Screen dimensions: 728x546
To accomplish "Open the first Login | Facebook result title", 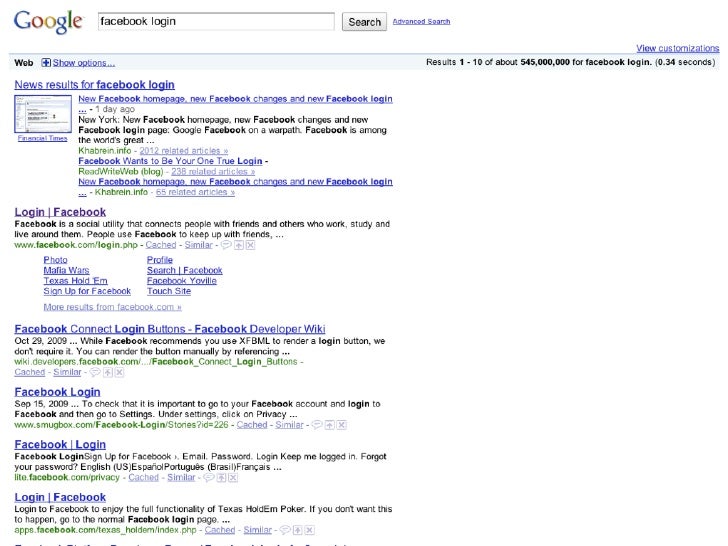I will 60,212.
